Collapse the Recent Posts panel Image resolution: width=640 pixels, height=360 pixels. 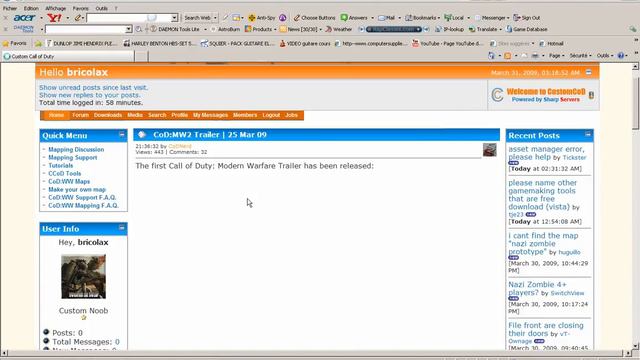[x=588, y=134]
